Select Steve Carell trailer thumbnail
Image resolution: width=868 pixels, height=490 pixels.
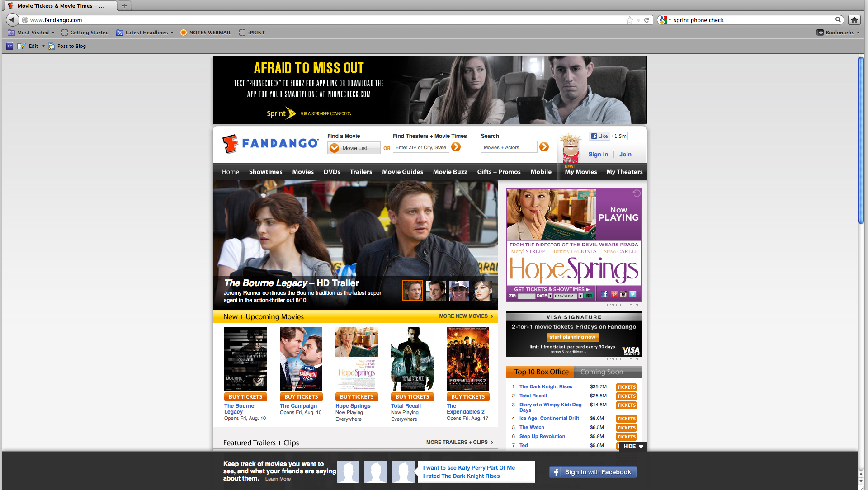(x=436, y=291)
